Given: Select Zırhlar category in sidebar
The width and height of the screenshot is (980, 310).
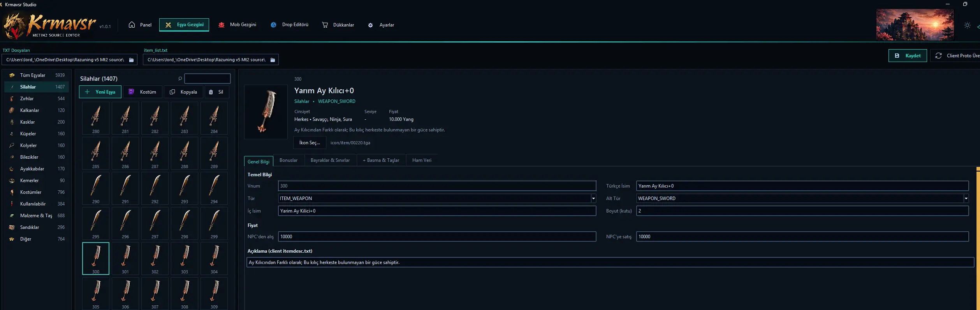Looking at the screenshot, I should [37, 99].
